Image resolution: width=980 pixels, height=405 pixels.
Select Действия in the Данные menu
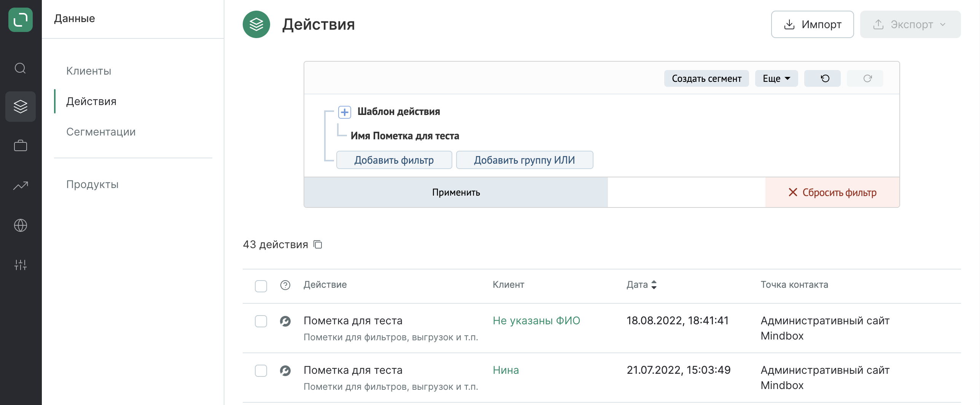91,101
